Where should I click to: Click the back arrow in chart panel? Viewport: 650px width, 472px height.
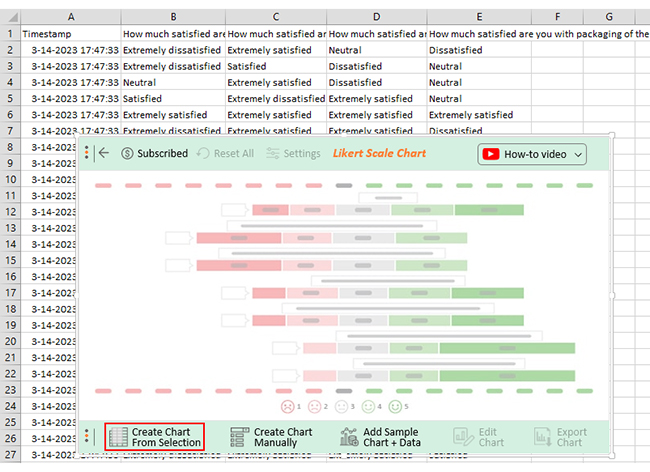pos(104,153)
